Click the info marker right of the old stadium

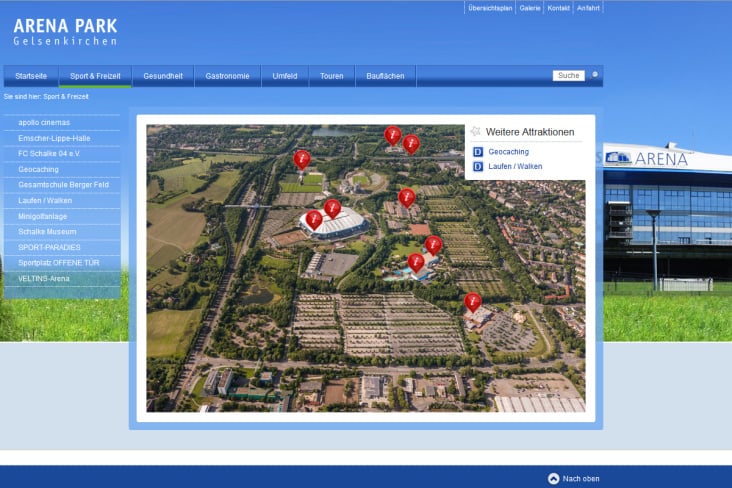pyautogui.click(x=407, y=198)
